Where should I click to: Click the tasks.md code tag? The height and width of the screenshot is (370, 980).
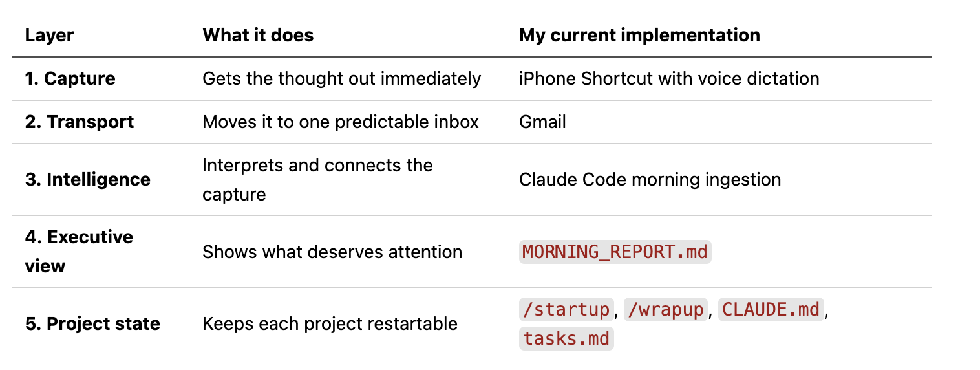pos(566,338)
